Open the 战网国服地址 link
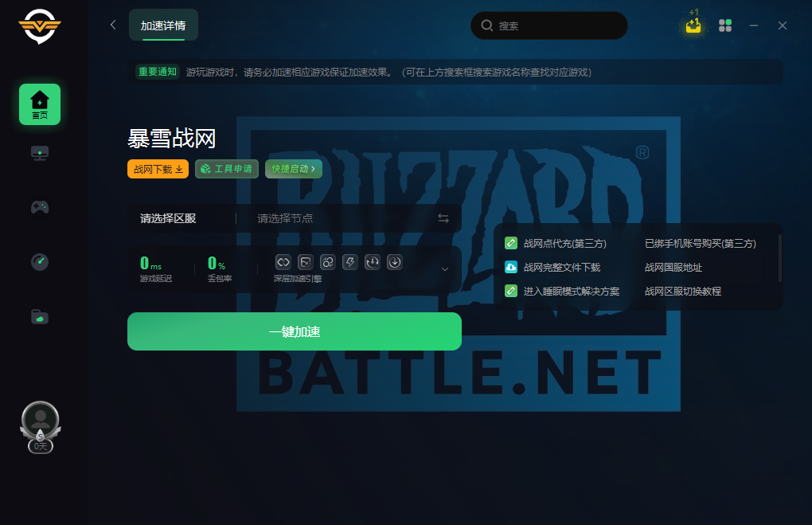The image size is (812, 525). click(673, 268)
